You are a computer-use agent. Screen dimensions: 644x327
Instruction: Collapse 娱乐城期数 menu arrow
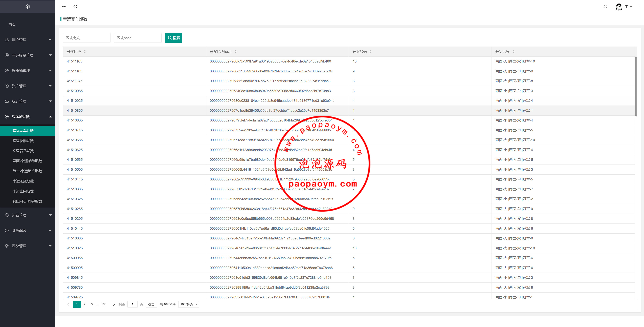(x=50, y=117)
